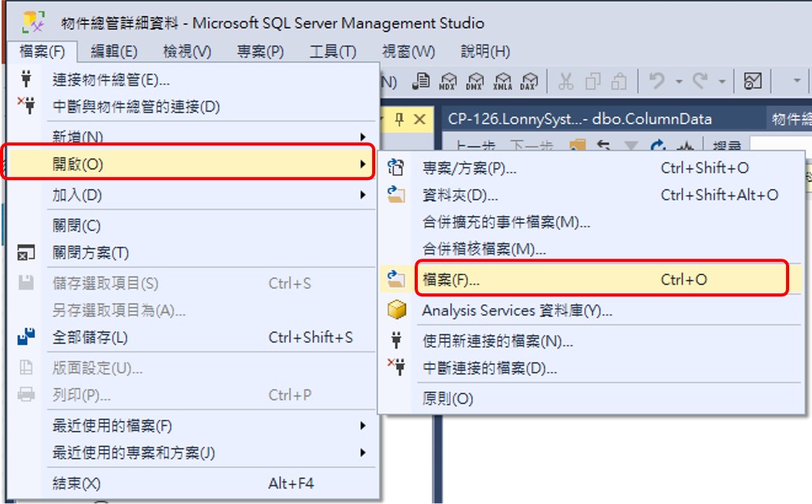Open the Undo history dropdown arrow
The height and width of the screenshot is (504, 812).
(679, 81)
